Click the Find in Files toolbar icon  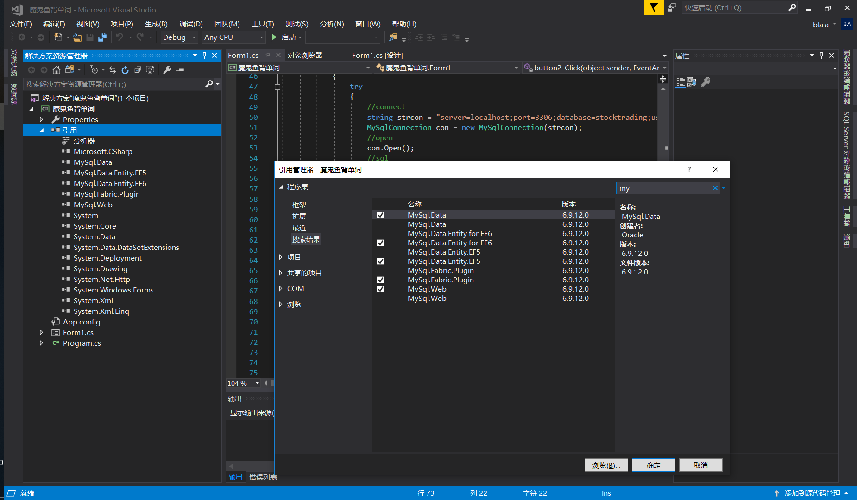393,37
